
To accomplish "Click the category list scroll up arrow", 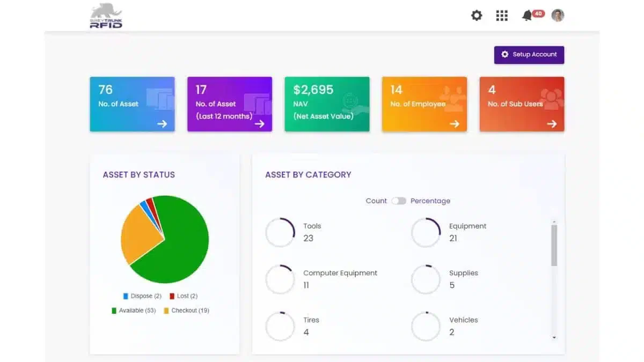I will point(554,221).
